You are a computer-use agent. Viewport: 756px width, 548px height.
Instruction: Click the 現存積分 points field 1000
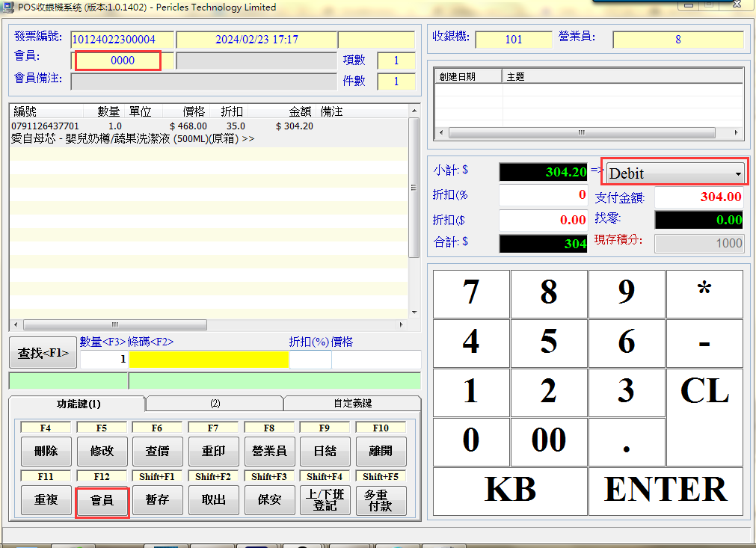[x=698, y=244]
